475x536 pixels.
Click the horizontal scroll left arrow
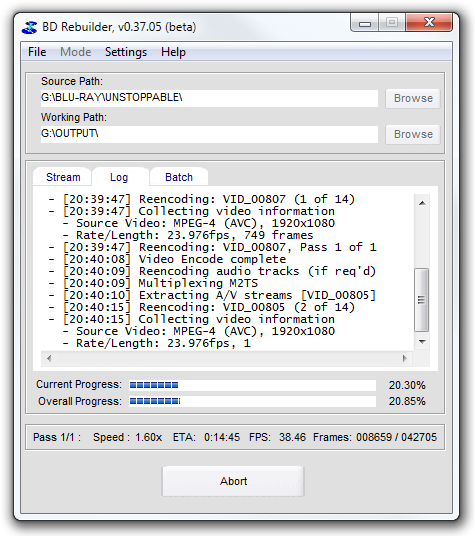click(49, 358)
